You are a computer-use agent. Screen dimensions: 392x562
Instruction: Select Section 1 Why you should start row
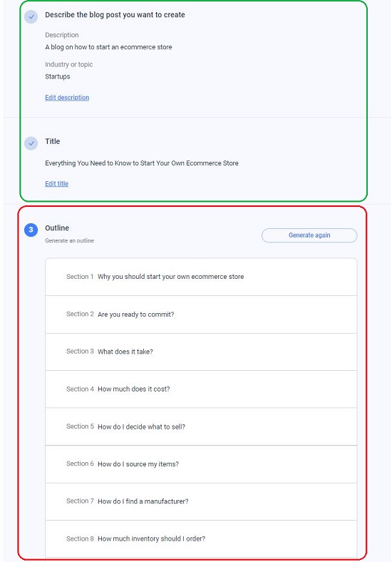[x=201, y=277]
